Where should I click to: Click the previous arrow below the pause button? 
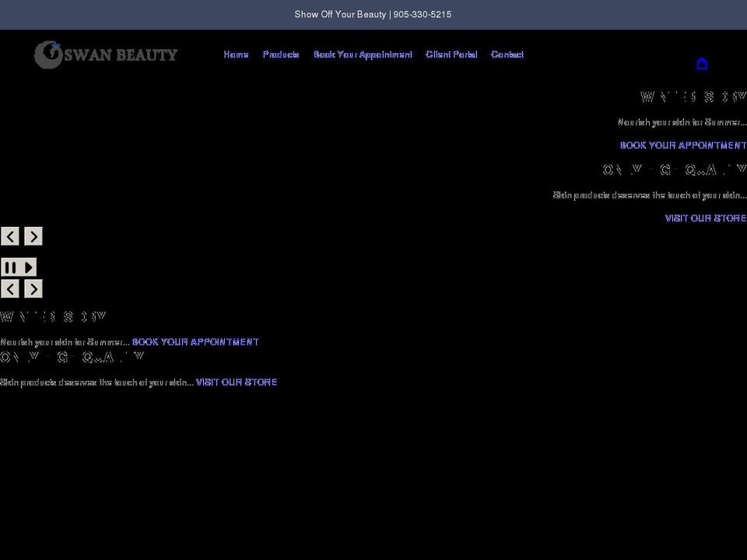click(10, 289)
